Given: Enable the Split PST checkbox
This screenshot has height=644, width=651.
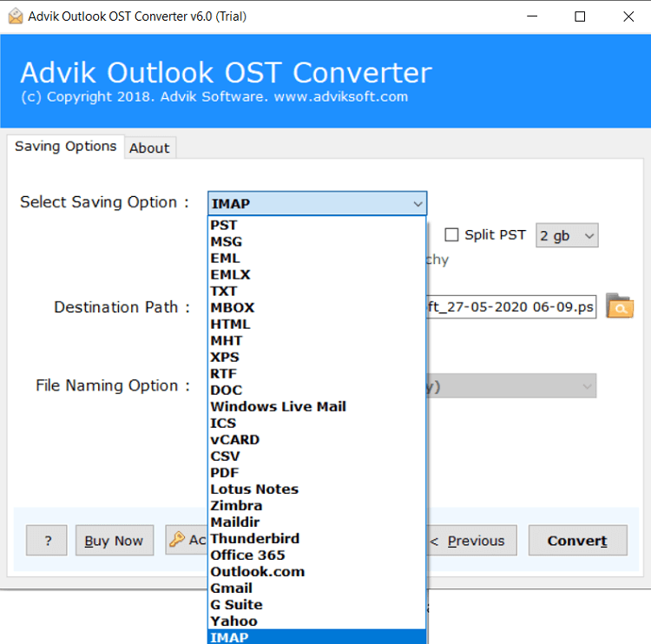Looking at the screenshot, I should [x=451, y=234].
